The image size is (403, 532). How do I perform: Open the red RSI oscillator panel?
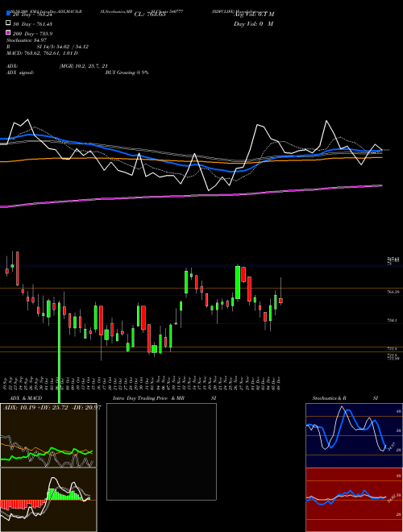pyautogui.click(x=355, y=500)
